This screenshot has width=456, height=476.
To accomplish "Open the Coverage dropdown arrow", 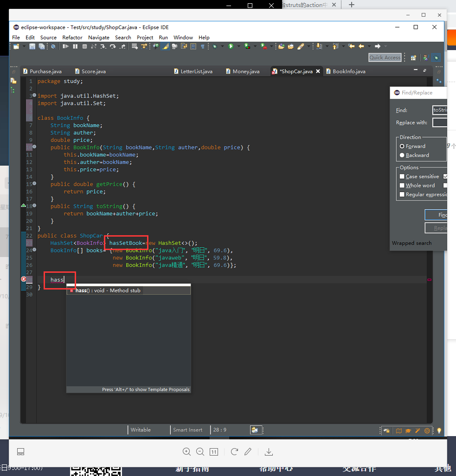I will tap(255, 46).
